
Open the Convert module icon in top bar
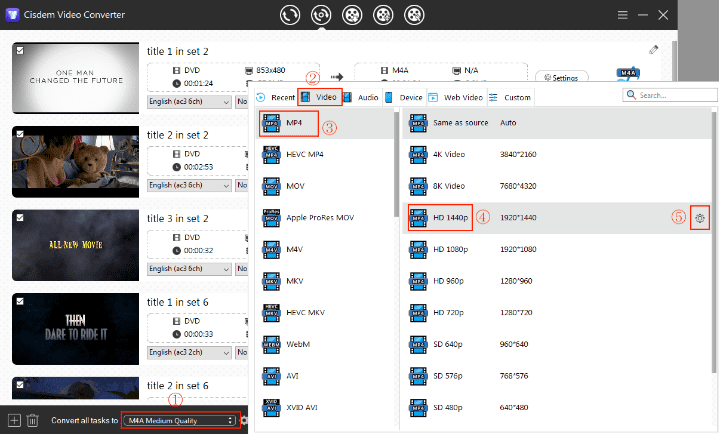click(290, 15)
